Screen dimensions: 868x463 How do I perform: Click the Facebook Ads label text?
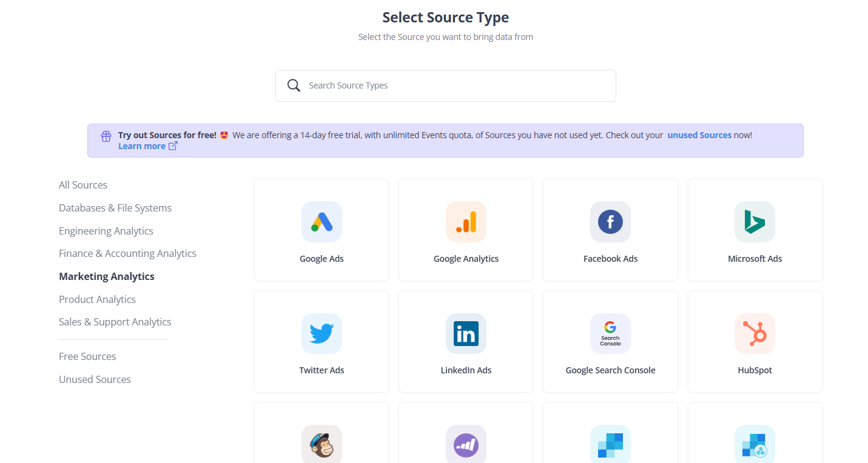click(x=610, y=259)
